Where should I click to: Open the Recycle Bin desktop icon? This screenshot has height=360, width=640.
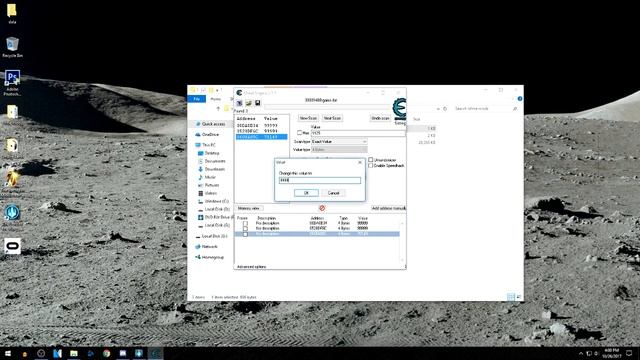[x=12, y=47]
